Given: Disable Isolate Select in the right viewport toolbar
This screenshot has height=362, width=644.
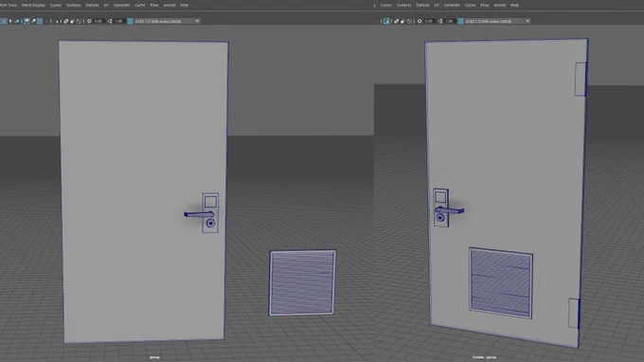Looking at the screenshot, I should click(386, 21).
